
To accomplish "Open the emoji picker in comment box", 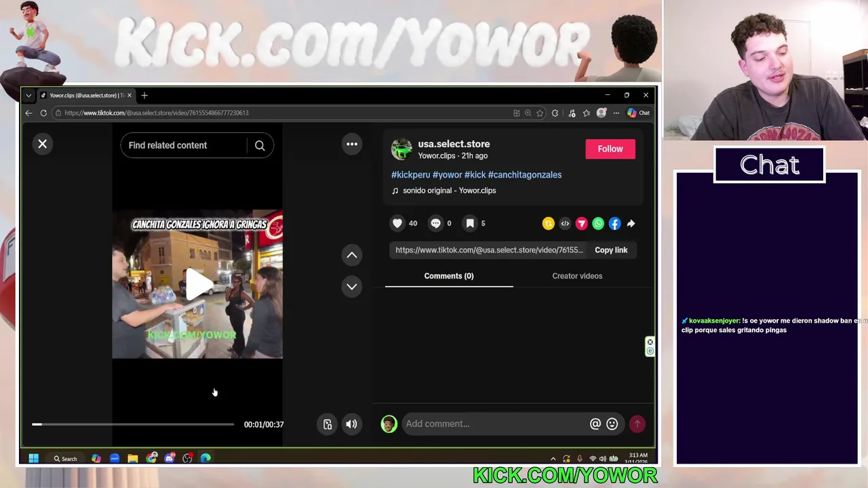I will 612,424.
